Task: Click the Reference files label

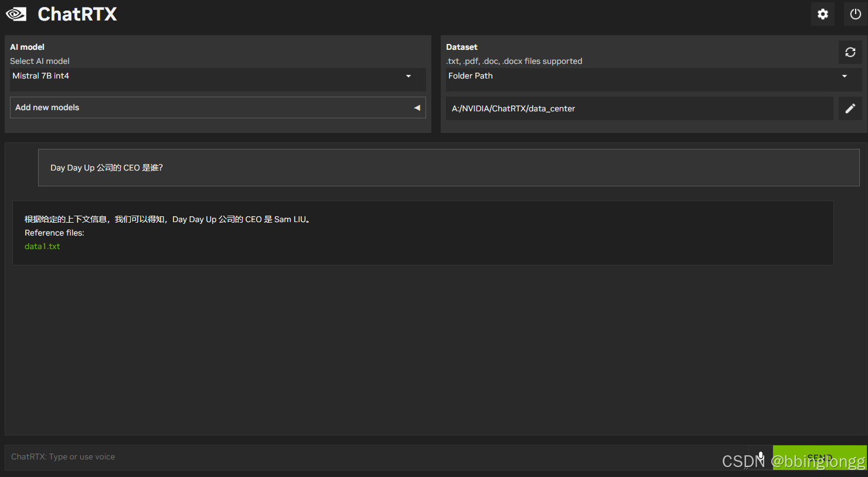Action: pyautogui.click(x=55, y=233)
